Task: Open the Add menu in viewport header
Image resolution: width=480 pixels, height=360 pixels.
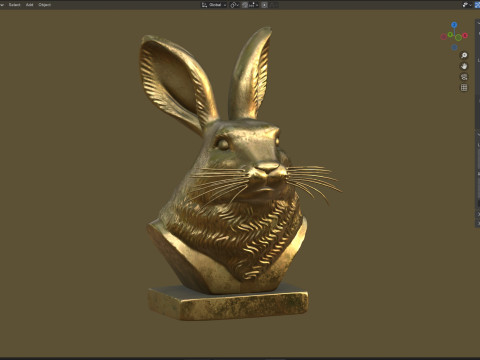Action: click(30, 5)
